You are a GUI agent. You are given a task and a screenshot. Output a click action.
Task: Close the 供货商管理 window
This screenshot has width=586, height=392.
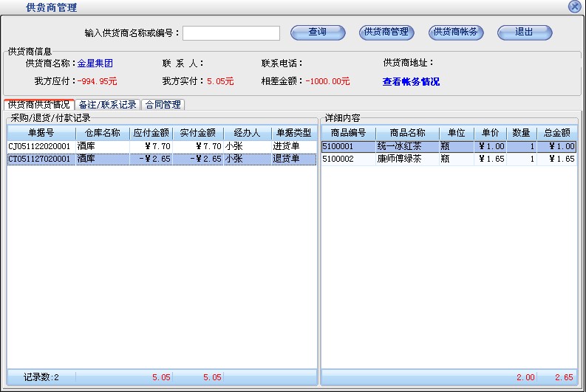click(x=574, y=7)
